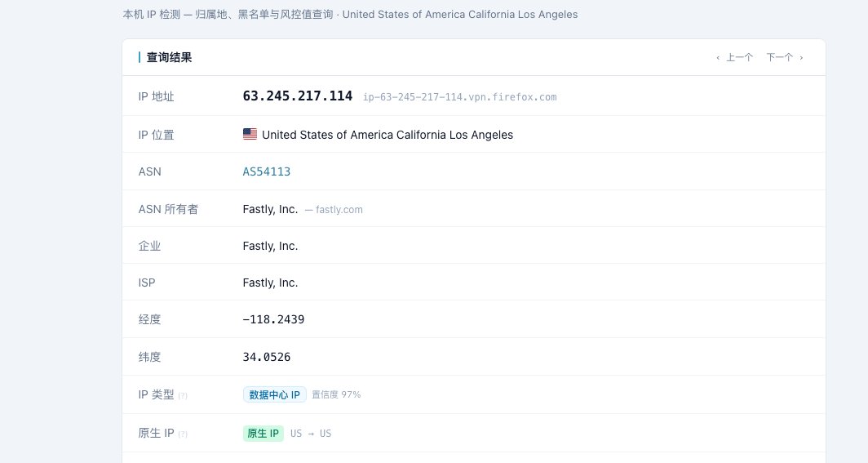Image resolution: width=868 pixels, height=463 pixels.
Task: Click the ASN 所有者 row label
Action: [168, 209]
